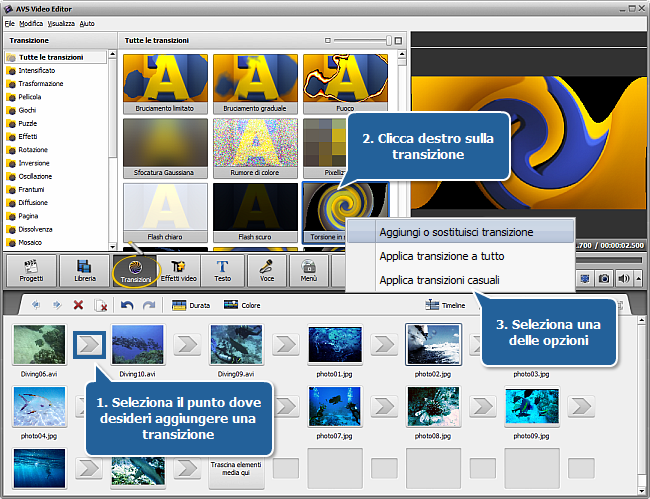Viewport: 650px width, 499px height.
Task: Click the Testo text tool
Action: [222, 271]
